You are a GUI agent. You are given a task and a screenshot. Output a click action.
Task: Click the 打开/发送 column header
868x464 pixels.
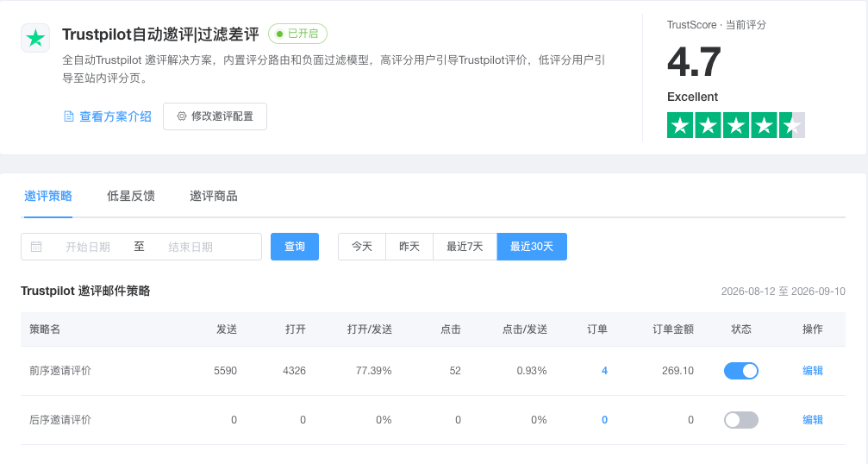[369, 329]
